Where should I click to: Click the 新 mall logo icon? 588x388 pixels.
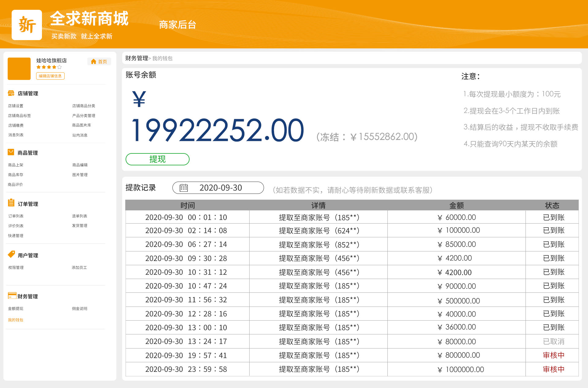pyautogui.click(x=27, y=25)
